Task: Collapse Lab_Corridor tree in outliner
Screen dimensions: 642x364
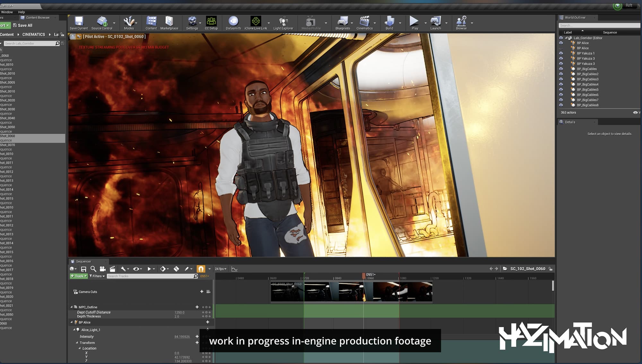Action: pyautogui.click(x=566, y=38)
